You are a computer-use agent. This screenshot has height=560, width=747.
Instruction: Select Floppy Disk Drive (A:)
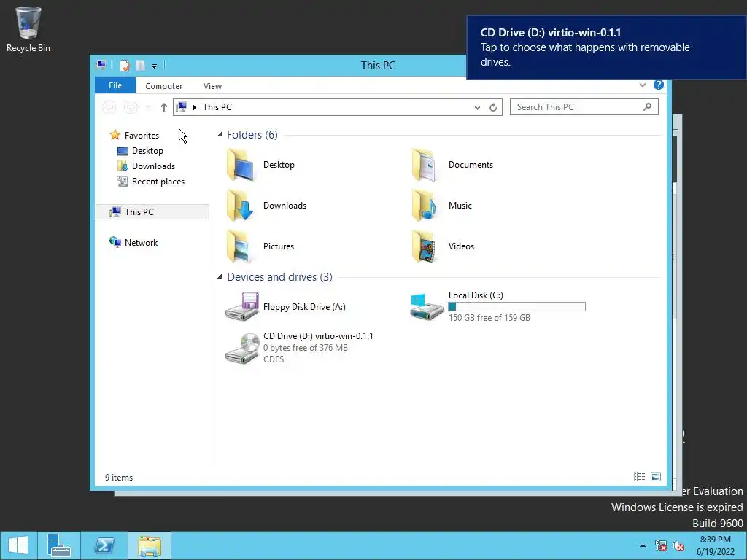(286, 307)
